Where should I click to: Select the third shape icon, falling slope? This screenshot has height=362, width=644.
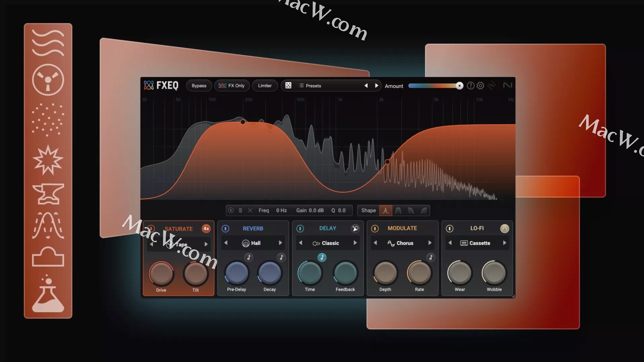(x=411, y=210)
